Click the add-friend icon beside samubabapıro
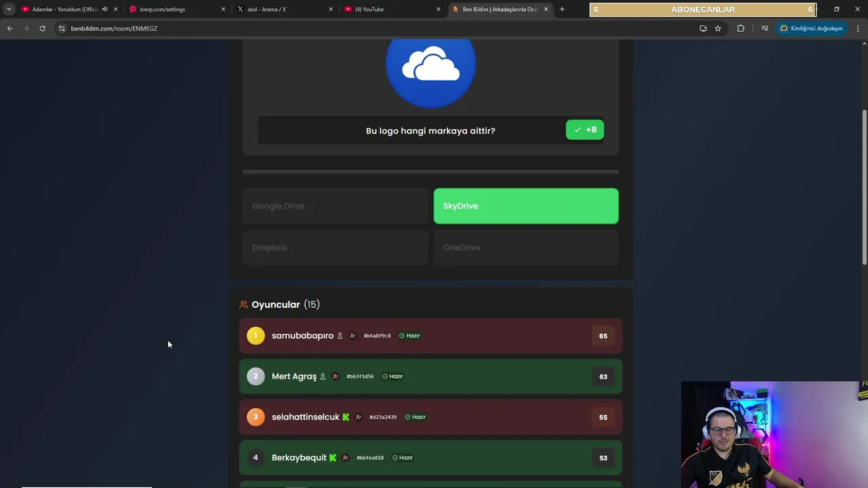The height and width of the screenshot is (488, 868). [352, 336]
